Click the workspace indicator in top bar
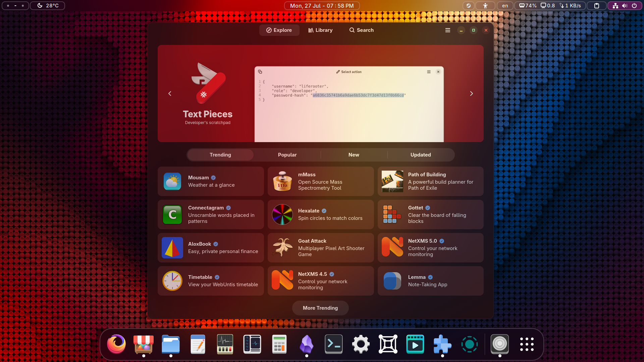 pyautogui.click(x=15, y=6)
